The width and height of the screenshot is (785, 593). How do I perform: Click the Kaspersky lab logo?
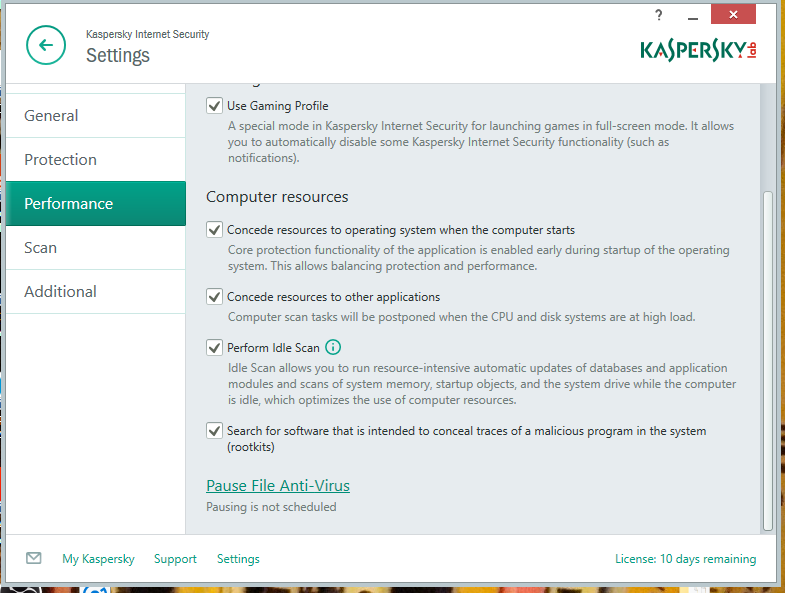(698, 50)
